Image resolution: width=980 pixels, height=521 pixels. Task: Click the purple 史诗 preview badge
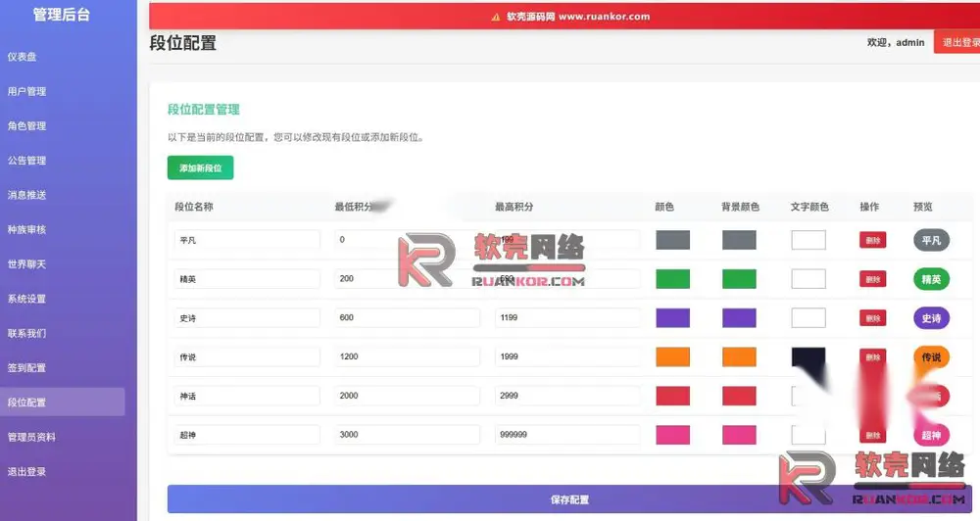tap(931, 318)
